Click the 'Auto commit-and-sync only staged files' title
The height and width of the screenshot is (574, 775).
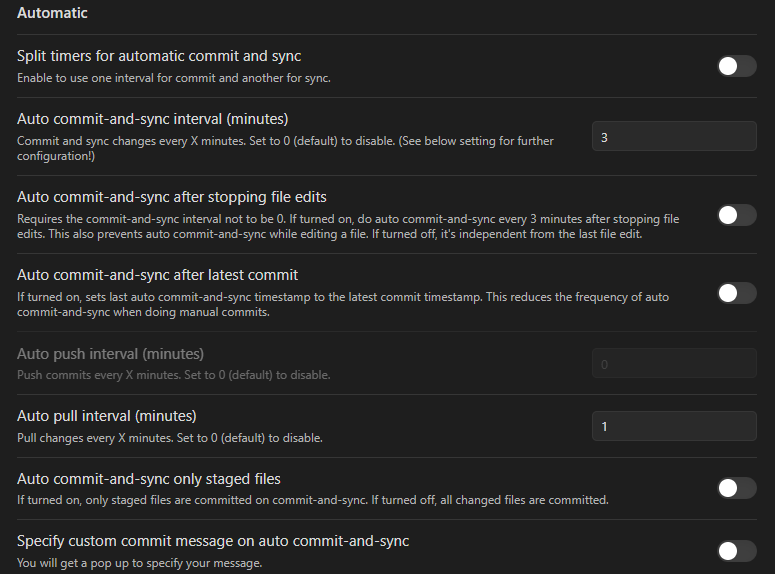(149, 479)
